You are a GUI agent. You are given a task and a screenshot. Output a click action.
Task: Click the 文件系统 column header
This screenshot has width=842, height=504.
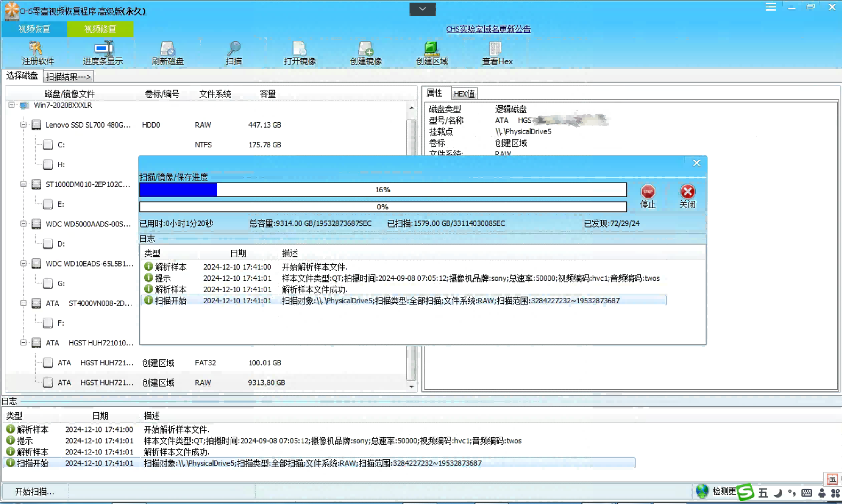click(x=215, y=94)
